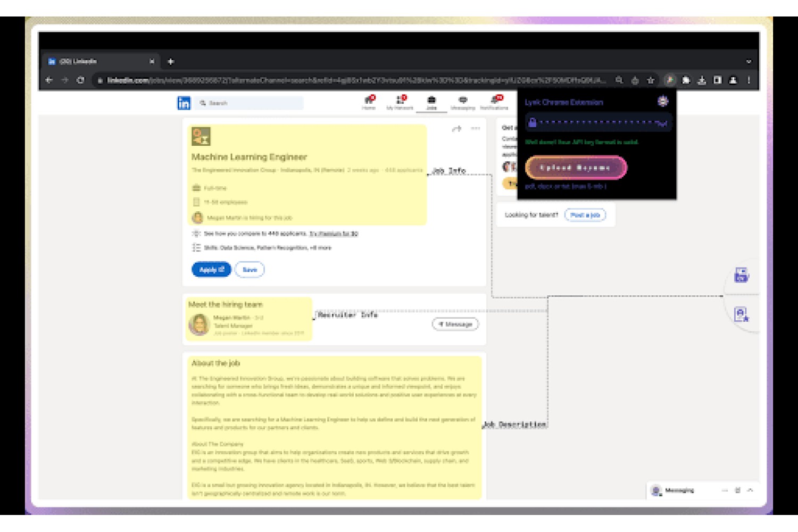The height and width of the screenshot is (532, 798).
Task: Expand the tab search chevron
Action: pyautogui.click(x=749, y=62)
